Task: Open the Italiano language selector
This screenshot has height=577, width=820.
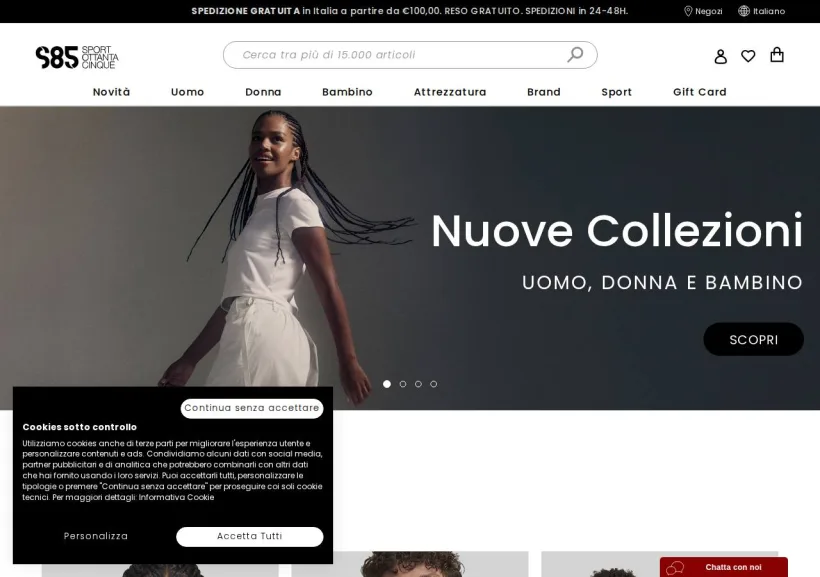Action: point(769,11)
